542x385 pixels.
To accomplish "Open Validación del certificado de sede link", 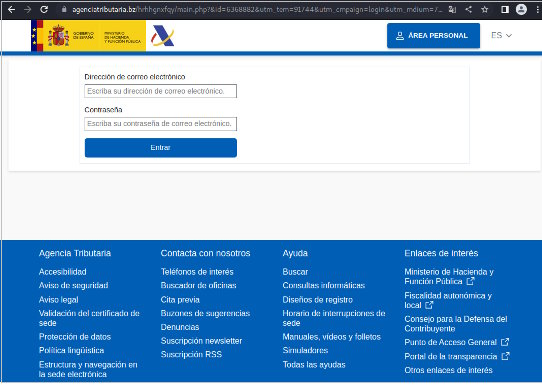I will click(89, 318).
